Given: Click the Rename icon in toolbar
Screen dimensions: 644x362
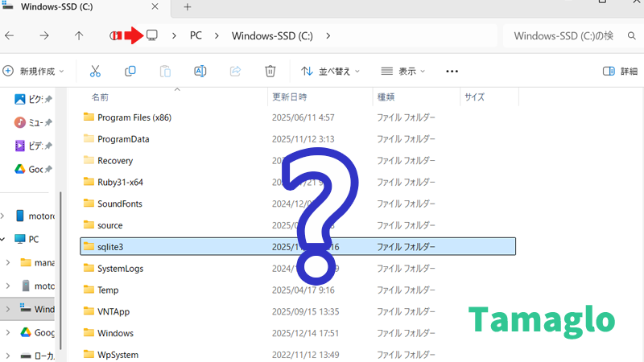Looking at the screenshot, I should (x=200, y=71).
